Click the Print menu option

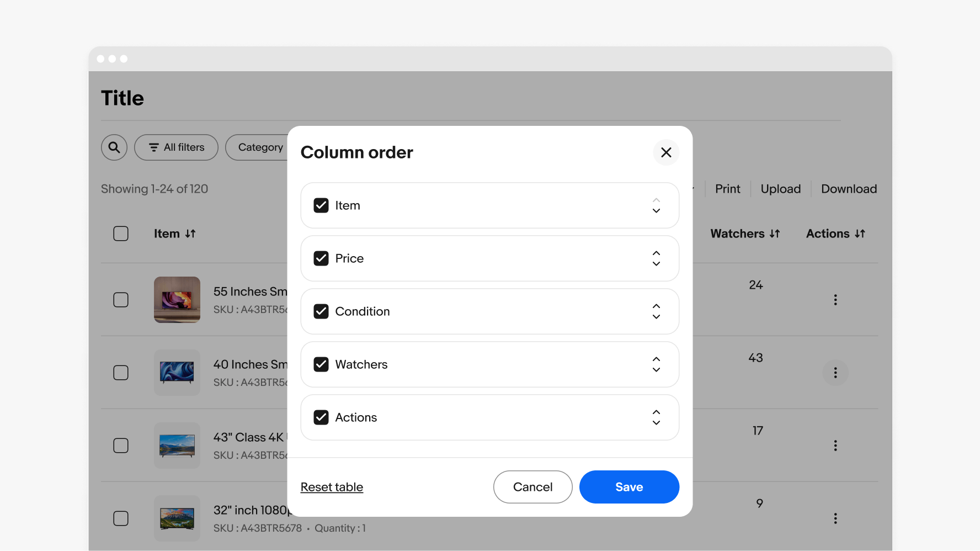click(x=727, y=188)
